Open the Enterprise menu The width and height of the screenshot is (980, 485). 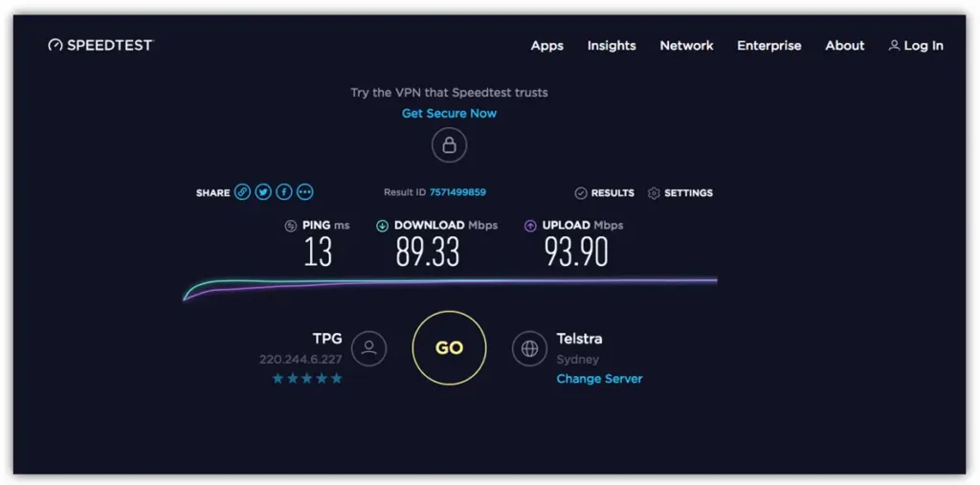pos(768,46)
